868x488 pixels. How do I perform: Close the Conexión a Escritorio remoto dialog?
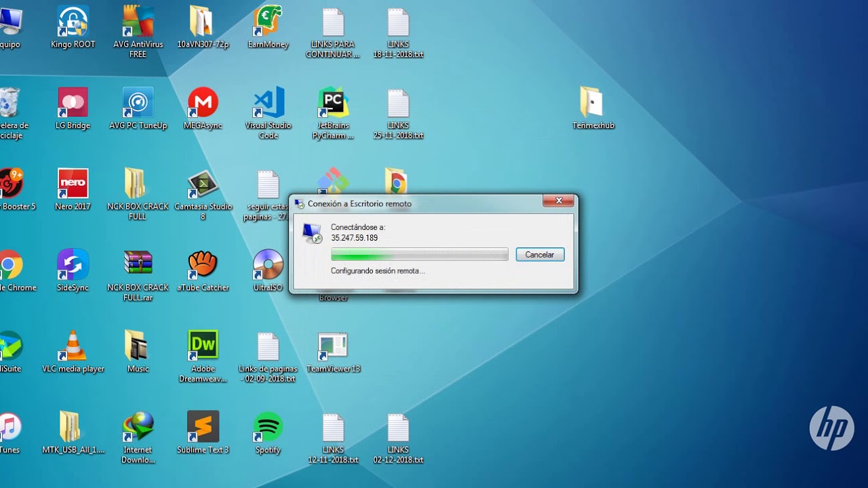559,201
